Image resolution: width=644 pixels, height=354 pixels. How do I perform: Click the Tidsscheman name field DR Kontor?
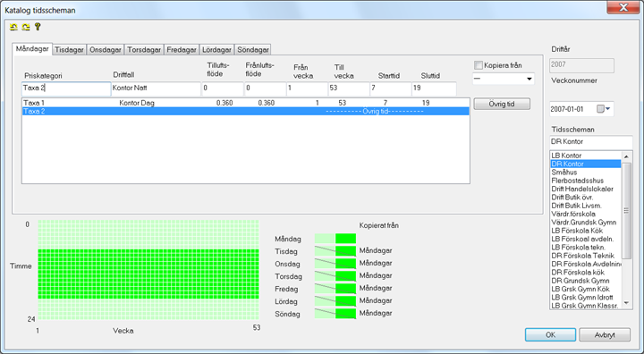[591, 142]
